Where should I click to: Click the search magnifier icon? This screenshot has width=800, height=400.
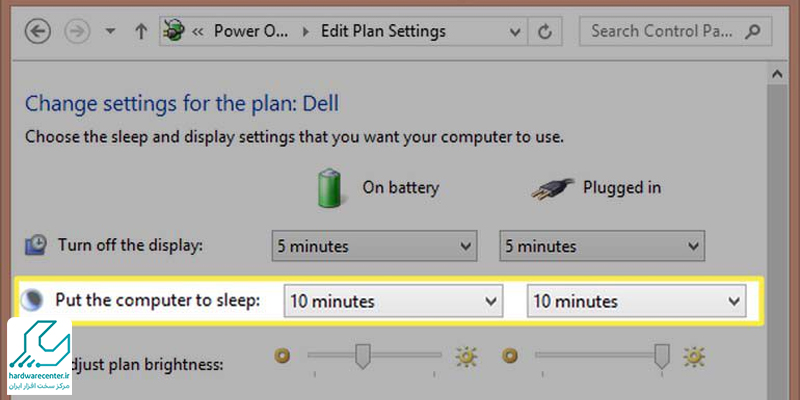pyautogui.click(x=752, y=32)
